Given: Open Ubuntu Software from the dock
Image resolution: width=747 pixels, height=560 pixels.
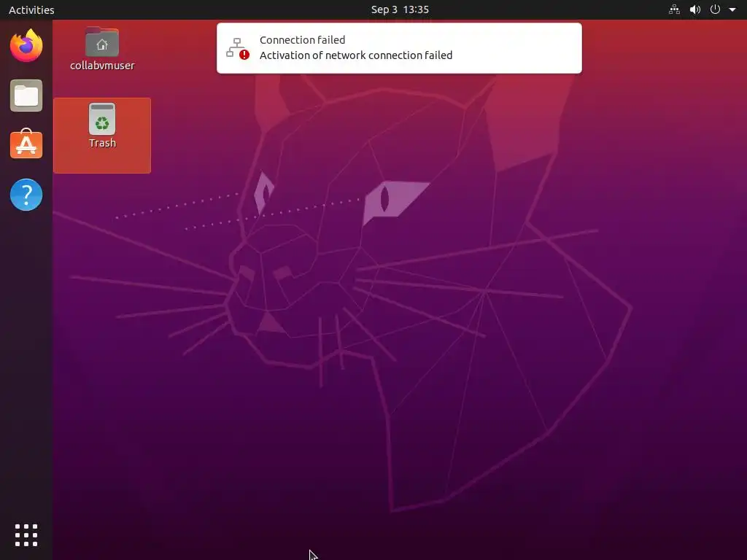Looking at the screenshot, I should click(26, 144).
